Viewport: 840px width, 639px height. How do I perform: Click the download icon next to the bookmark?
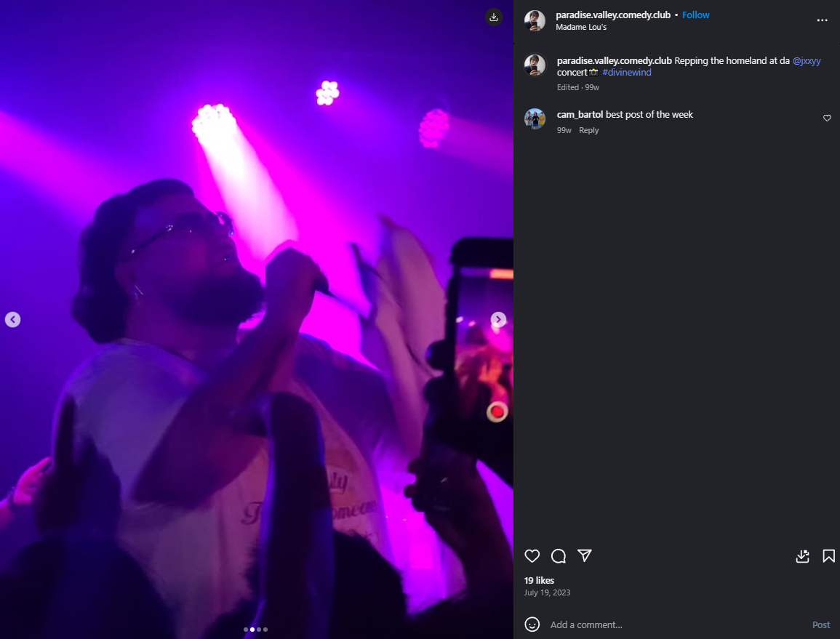click(802, 556)
